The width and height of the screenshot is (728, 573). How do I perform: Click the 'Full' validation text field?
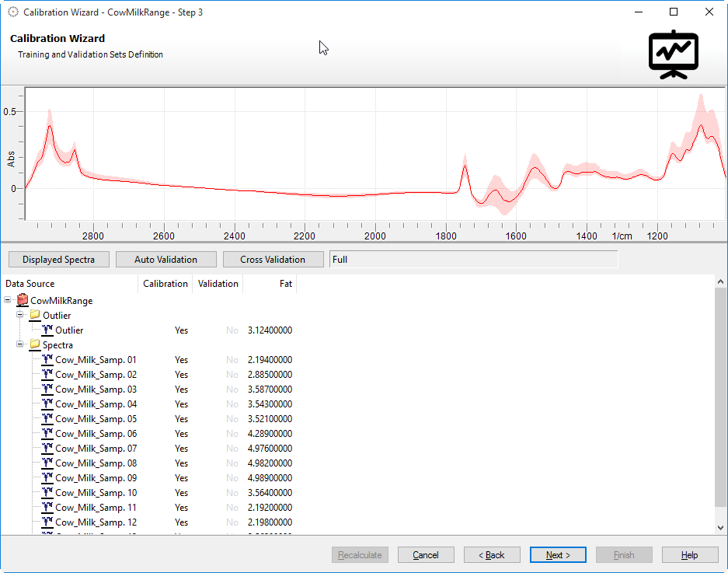[x=473, y=260]
